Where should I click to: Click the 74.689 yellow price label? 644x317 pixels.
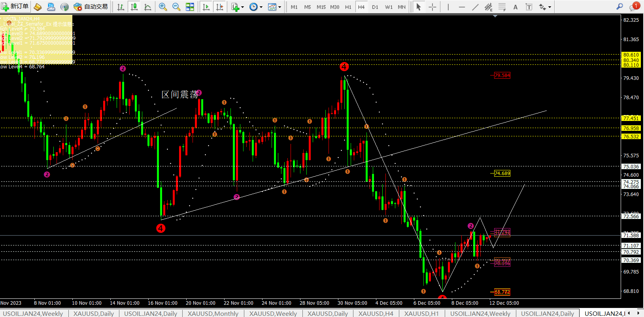click(x=502, y=173)
